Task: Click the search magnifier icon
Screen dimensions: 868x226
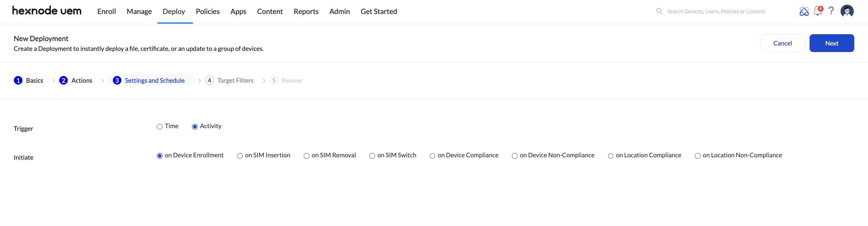Action: pyautogui.click(x=659, y=11)
